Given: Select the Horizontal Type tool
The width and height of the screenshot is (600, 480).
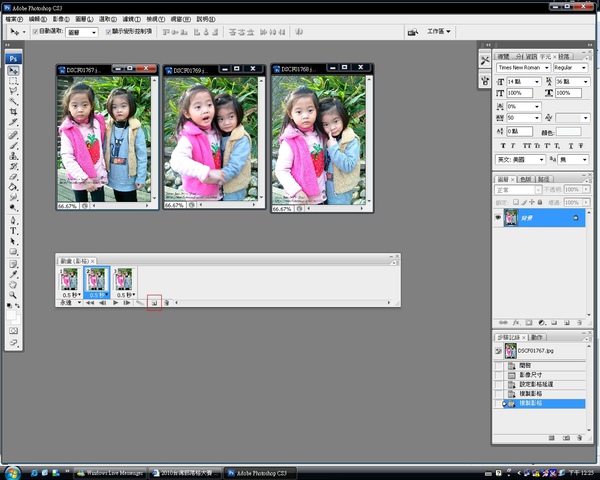Looking at the screenshot, I should point(13,231).
